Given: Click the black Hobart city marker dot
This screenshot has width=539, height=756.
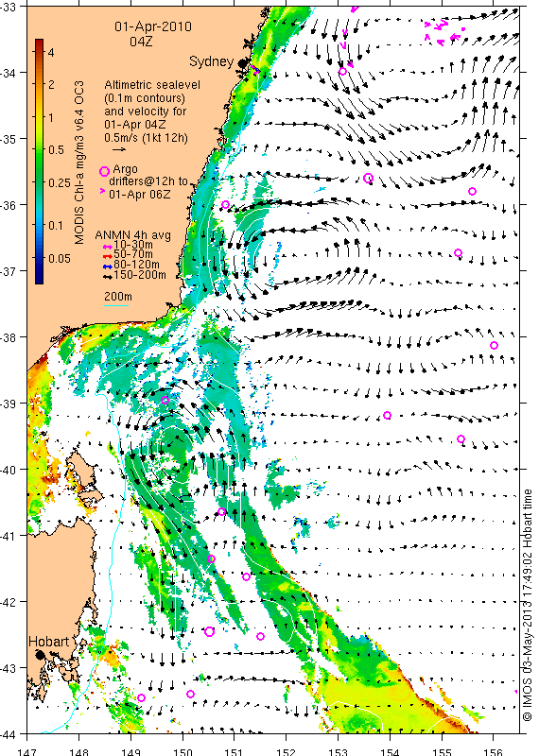Looking at the screenshot, I should coord(40,654).
